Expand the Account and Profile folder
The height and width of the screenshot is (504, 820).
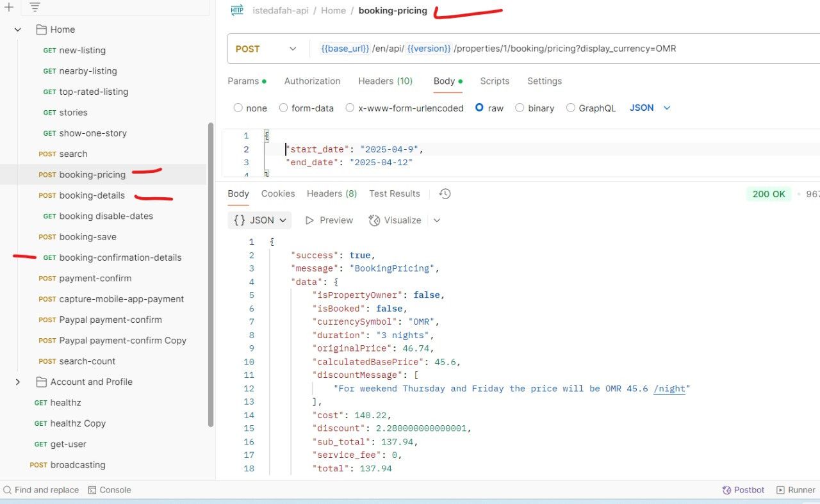(18, 382)
